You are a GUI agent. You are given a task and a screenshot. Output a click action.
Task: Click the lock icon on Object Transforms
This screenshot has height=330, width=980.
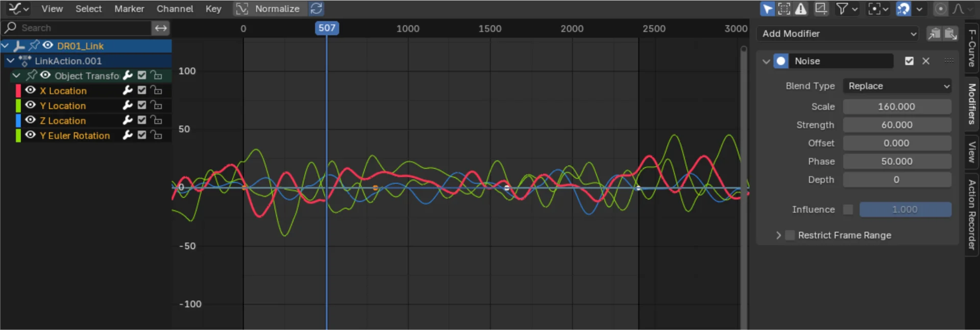[x=156, y=76]
